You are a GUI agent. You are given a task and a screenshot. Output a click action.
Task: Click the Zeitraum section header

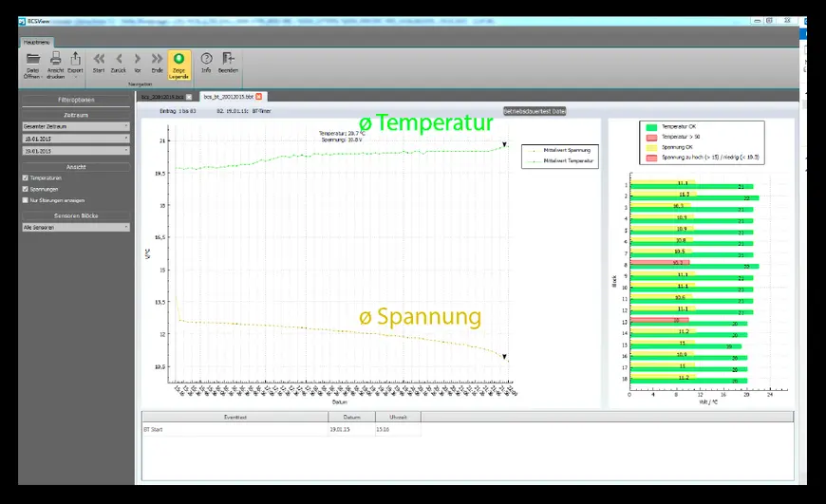tap(76, 115)
